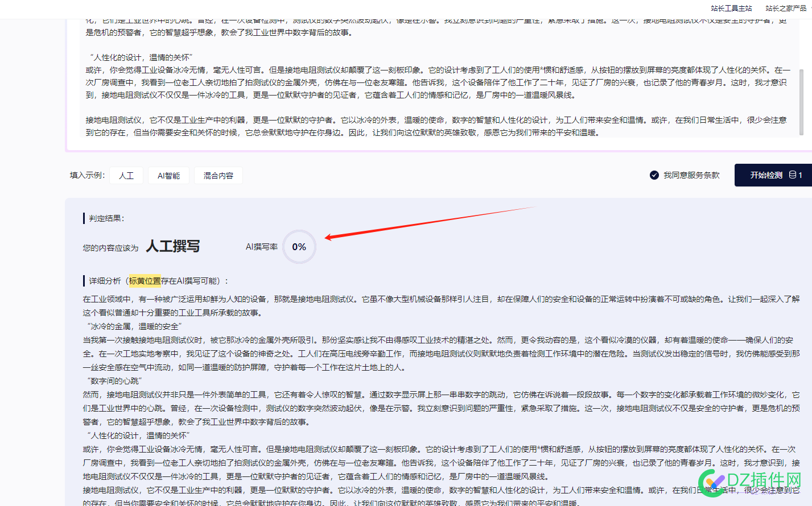Click the 判定结果 heading
The height and width of the screenshot is (506, 812).
[106, 218]
